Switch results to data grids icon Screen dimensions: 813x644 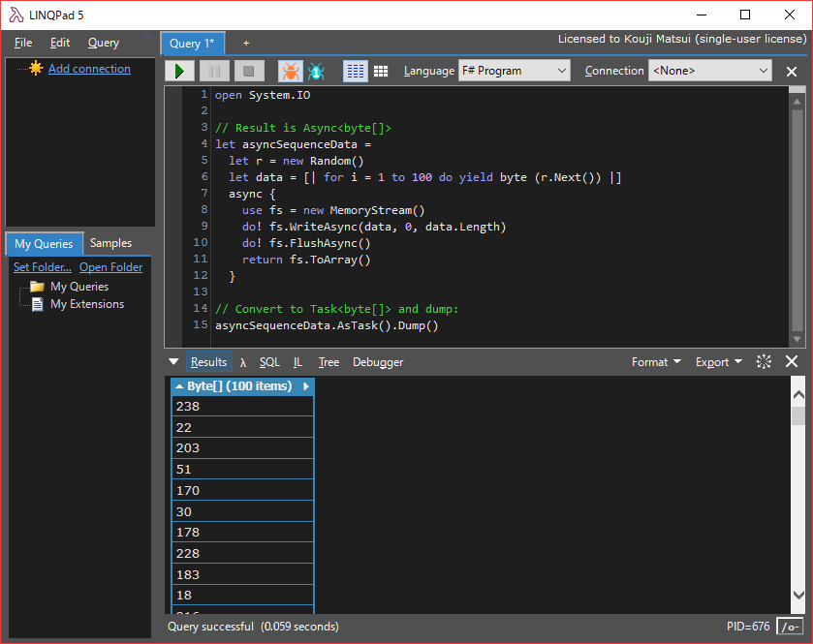(x=381, y=71)
